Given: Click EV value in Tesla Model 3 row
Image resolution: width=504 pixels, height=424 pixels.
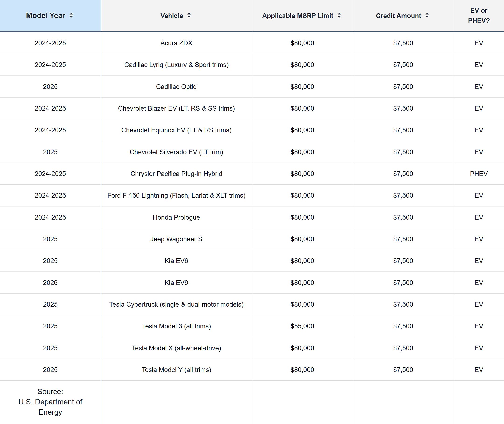Looking at the screenshot, I should [479, 326].
